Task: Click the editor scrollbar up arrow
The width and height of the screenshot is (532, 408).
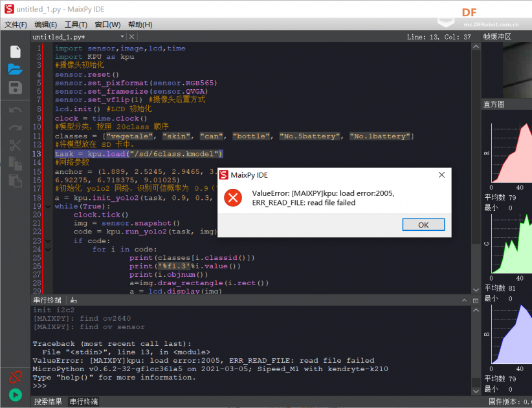Action: point(476,47)
